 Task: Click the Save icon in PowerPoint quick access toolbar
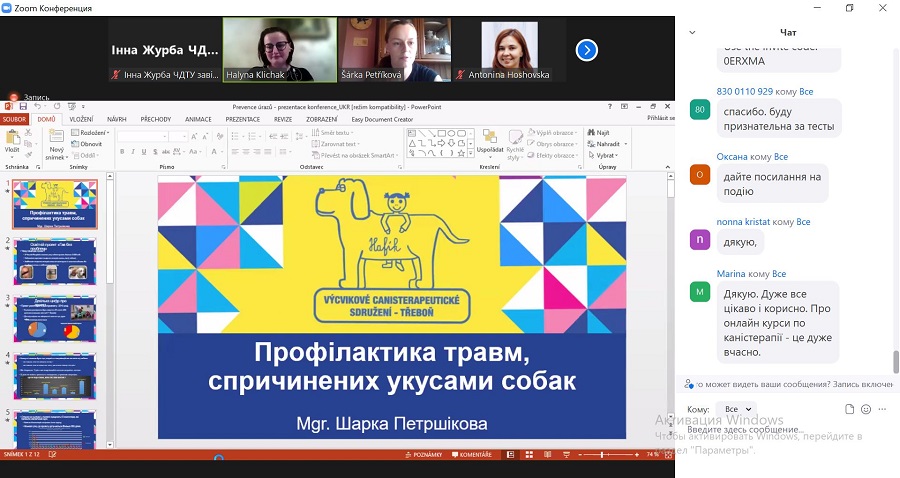coord(23,107)
